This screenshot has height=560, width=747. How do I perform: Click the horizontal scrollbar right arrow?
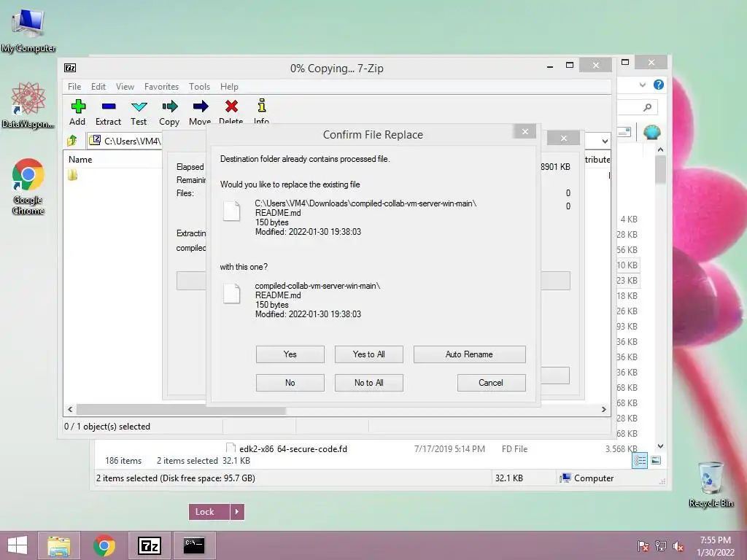point(603,410)
